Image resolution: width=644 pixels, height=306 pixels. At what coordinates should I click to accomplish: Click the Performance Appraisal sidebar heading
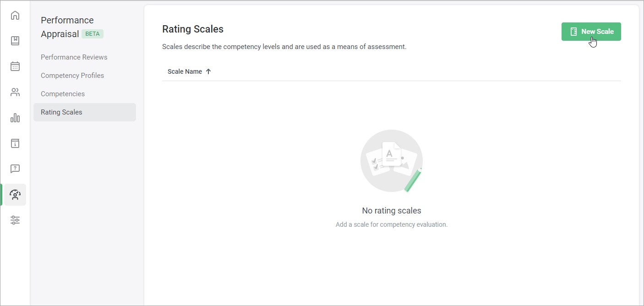67,27
